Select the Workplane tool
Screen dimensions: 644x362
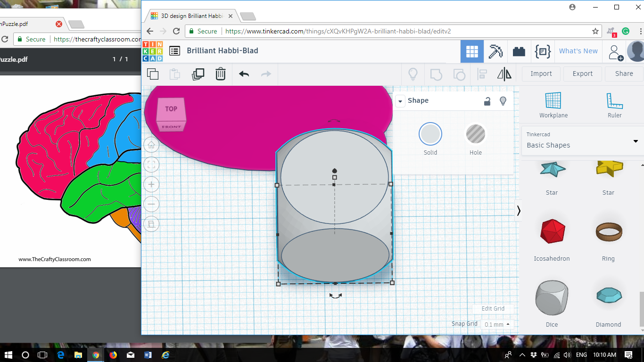(553, 105)
